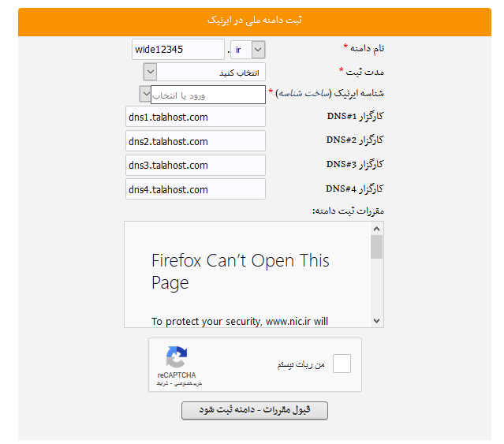The width and height of the screenshot is (504, 444).
Task: Open reCAPTCHA 'حریم خصوصی' privacy link
Action: [x=189, y=383]
